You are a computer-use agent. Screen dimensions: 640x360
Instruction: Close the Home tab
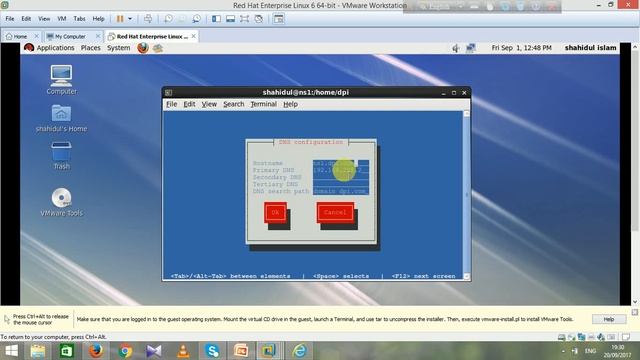(36, 36)
